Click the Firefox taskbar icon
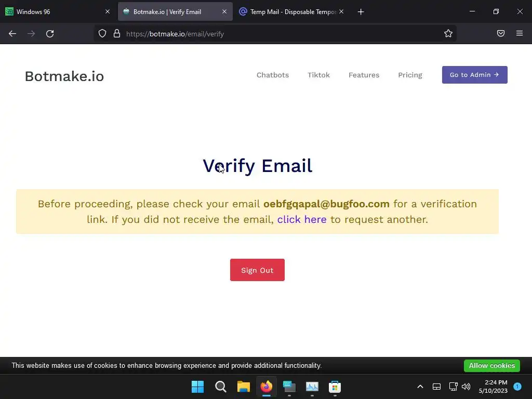This screenshot has width=532, height=399. tap(267, 387)
